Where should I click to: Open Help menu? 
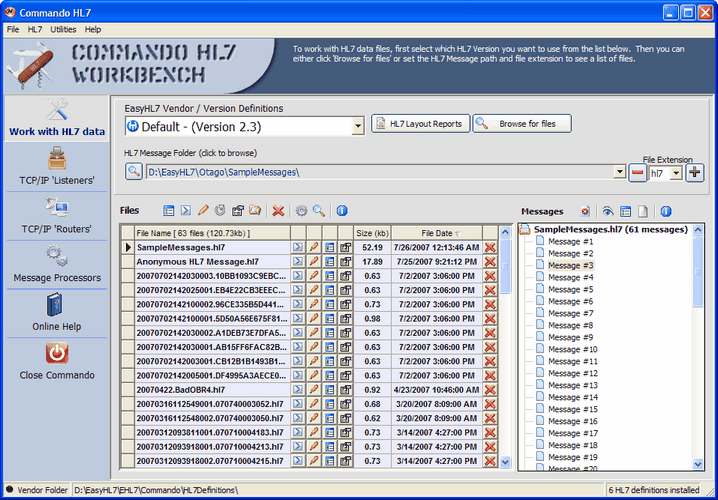pyautogui.click(x=93, y=29)
